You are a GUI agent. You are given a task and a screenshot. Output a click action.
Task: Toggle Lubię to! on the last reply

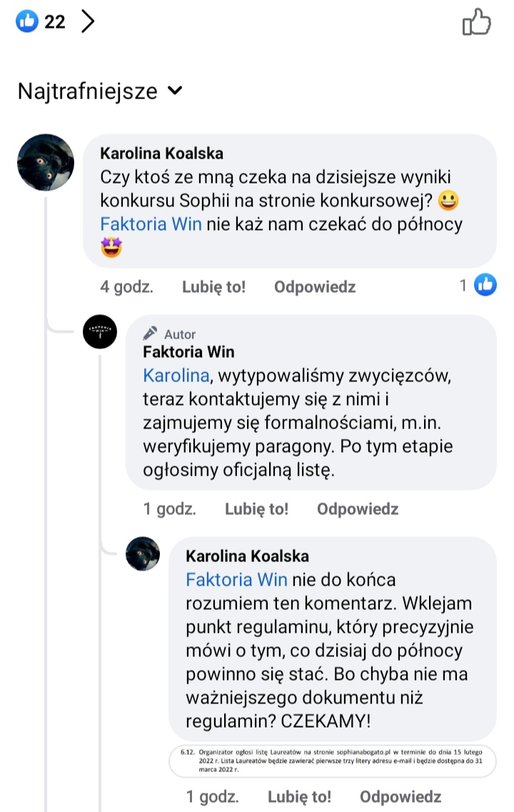click(300, 796)
